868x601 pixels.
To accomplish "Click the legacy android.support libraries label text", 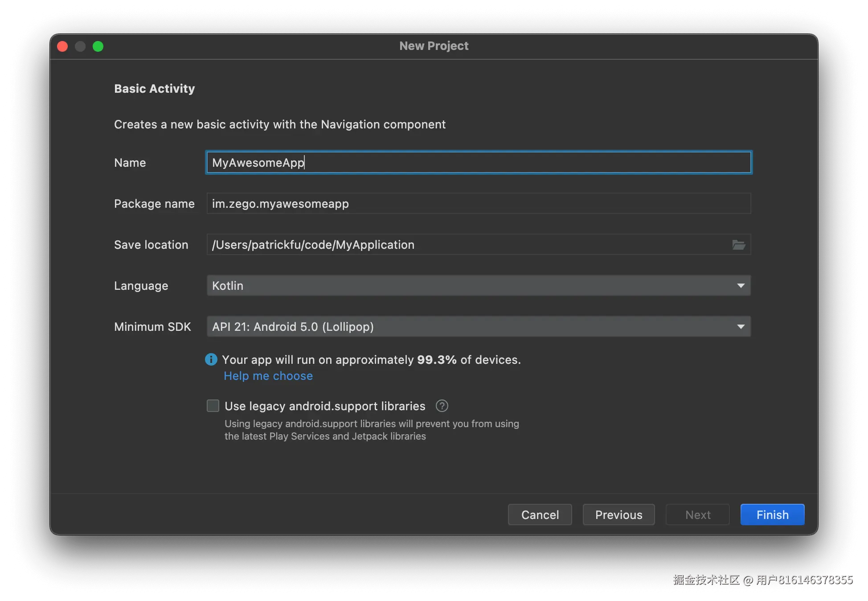I will tap(325, 406).
